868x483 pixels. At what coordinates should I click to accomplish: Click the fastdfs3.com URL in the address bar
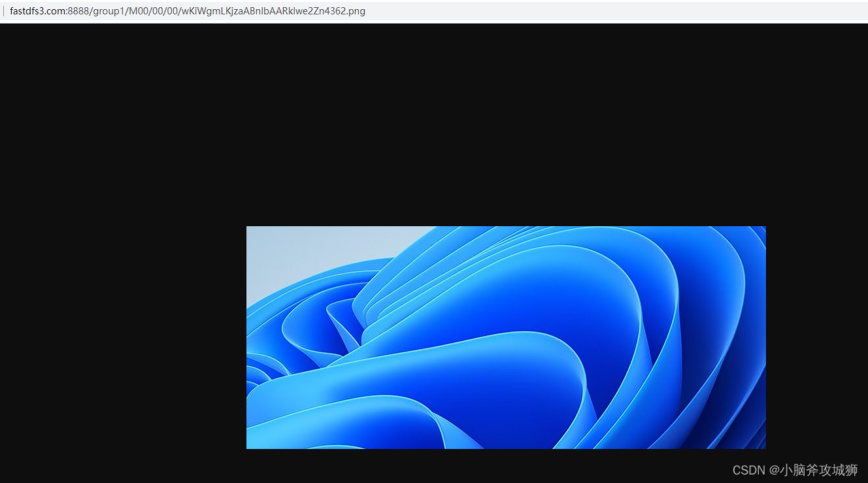click(x=188, y=11)
